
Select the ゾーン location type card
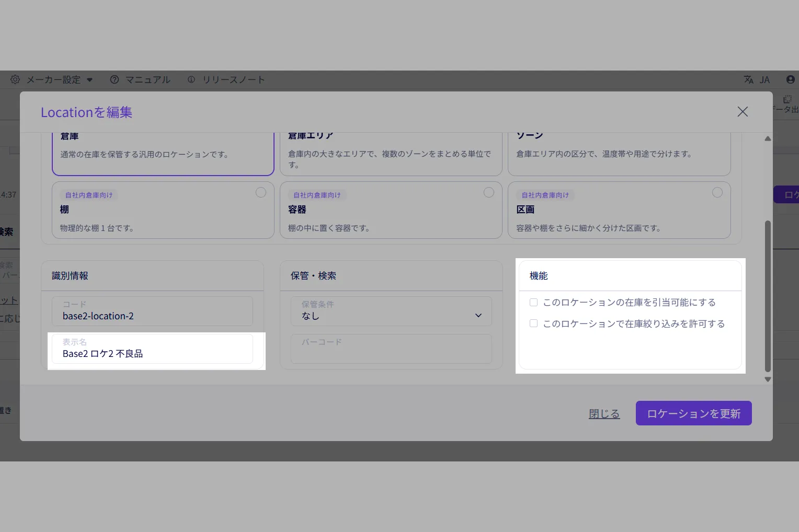[x=619, y=154]
